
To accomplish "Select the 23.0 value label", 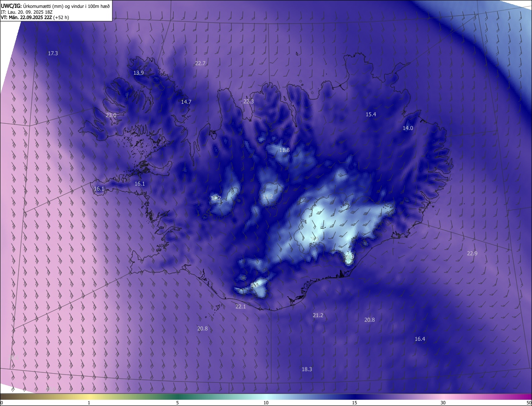I will (111, 115).
